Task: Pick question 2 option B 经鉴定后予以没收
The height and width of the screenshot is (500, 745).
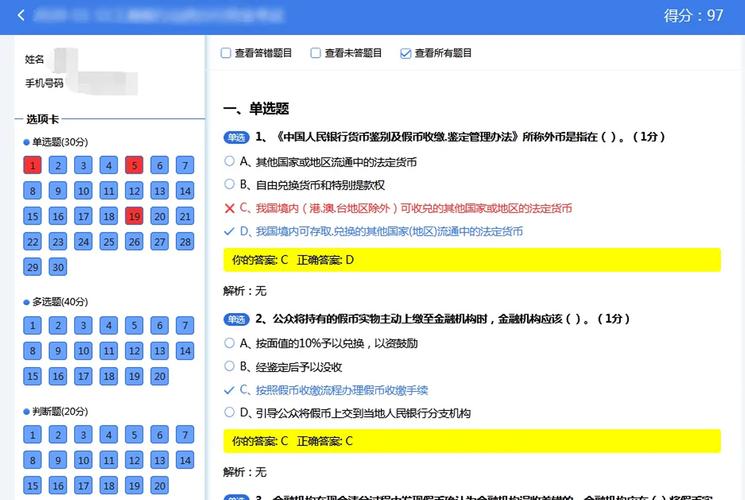Action: 230,366
